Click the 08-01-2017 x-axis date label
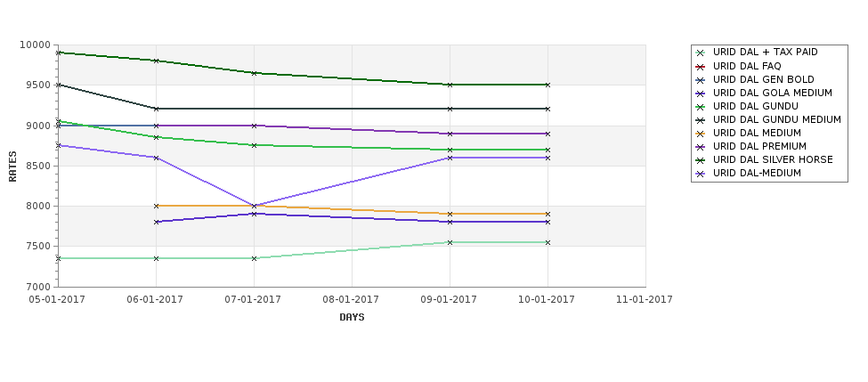This screenshot has width=868, height=382. [x=351, y=299]
